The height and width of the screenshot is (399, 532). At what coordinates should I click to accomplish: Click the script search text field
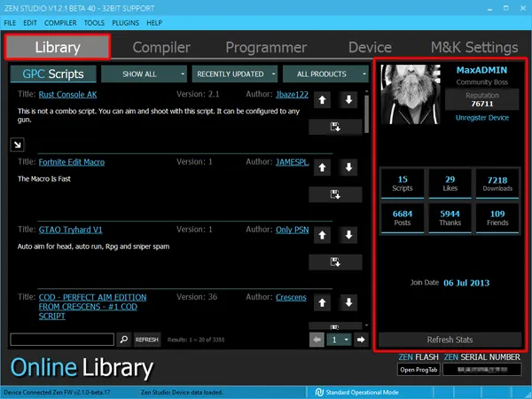coord(62,340)
